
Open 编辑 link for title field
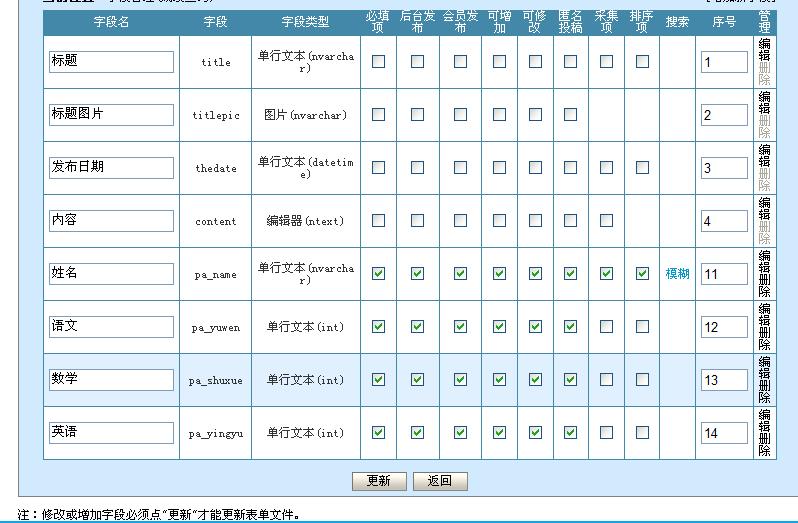(764, 51)
